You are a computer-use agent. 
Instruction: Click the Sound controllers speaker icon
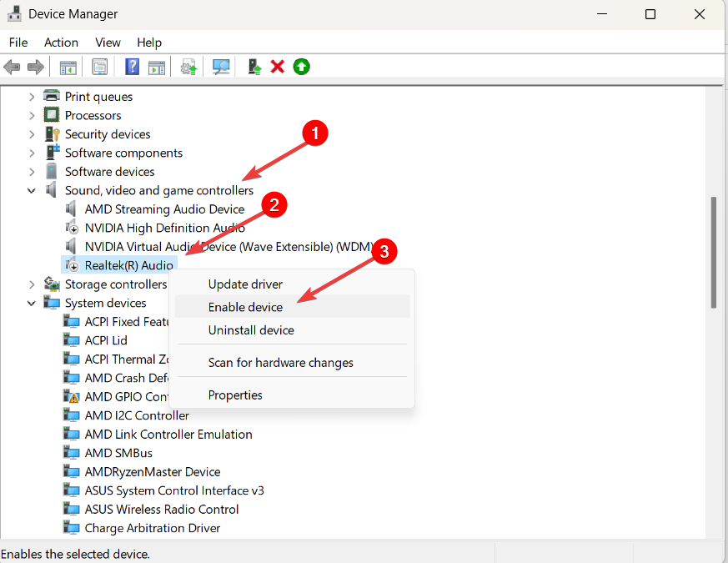tap(51, 190)
